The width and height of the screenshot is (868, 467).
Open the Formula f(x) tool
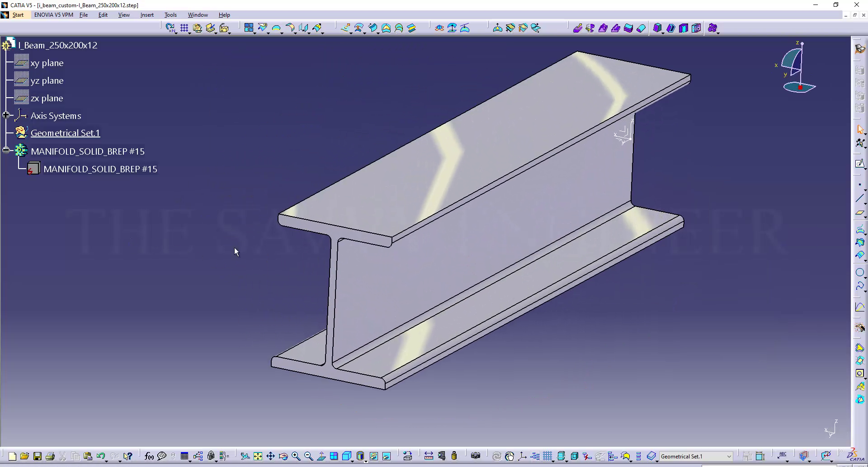[x=149, y=456]
